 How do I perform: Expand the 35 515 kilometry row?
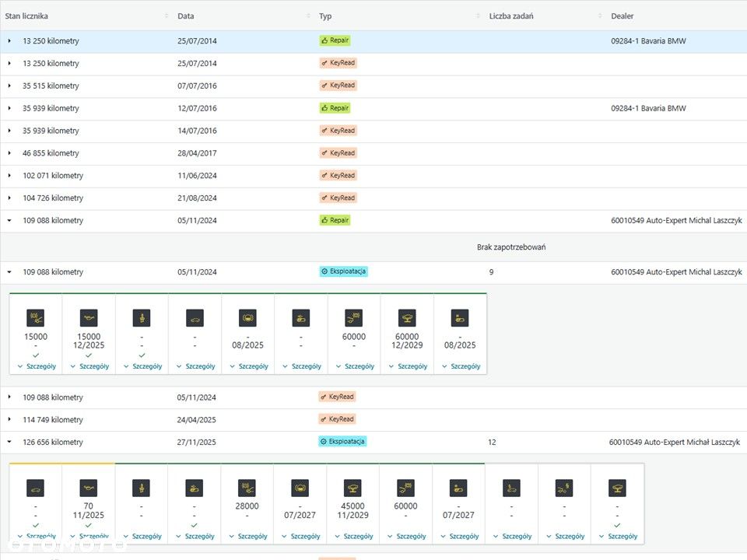(9, 86)
